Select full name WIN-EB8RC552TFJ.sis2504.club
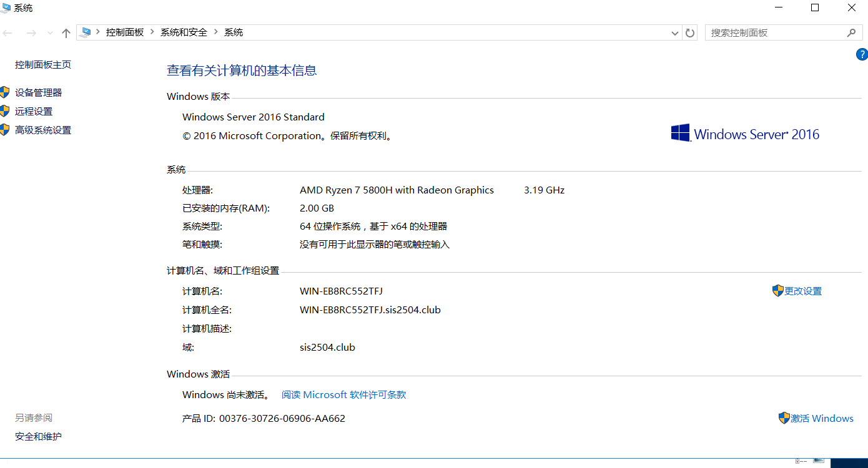The height and width of the screenshot is (468, 868). click(x=370, y=310)
